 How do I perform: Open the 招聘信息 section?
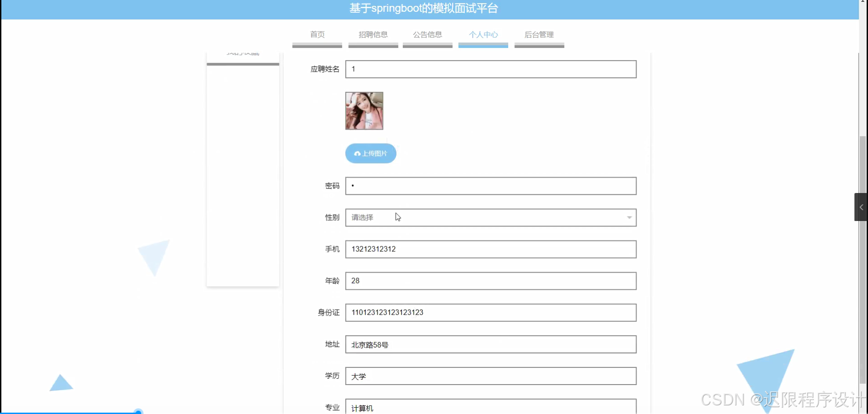[x=373, y=34]
